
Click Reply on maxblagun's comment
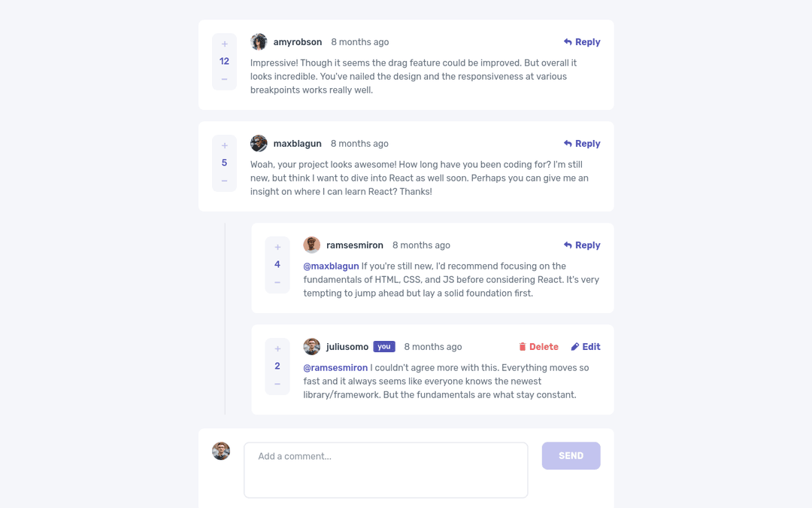coord(582,143)
